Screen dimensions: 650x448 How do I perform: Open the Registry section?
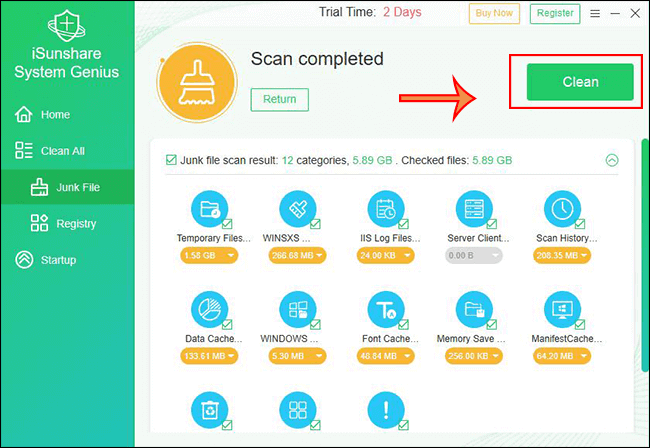pos(67,223)
